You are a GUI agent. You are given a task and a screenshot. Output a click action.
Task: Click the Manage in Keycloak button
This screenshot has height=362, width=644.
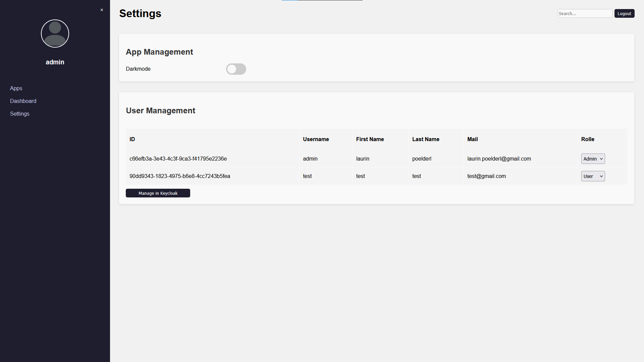158,193
